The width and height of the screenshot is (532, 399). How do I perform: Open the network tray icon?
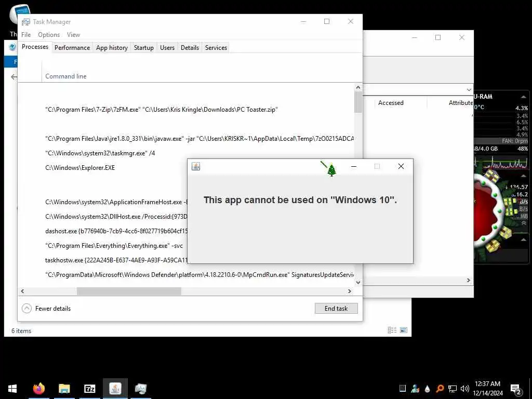[x=453, y=389]
